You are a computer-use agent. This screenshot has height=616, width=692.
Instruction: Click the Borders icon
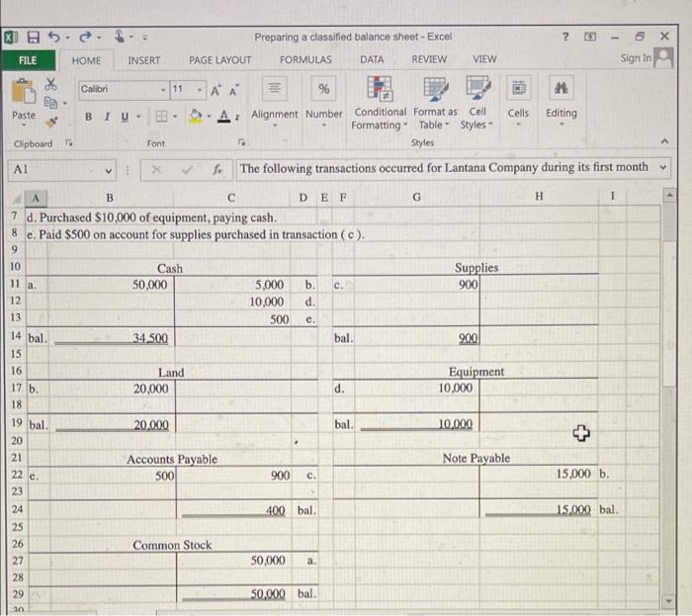tap(161, 117)
